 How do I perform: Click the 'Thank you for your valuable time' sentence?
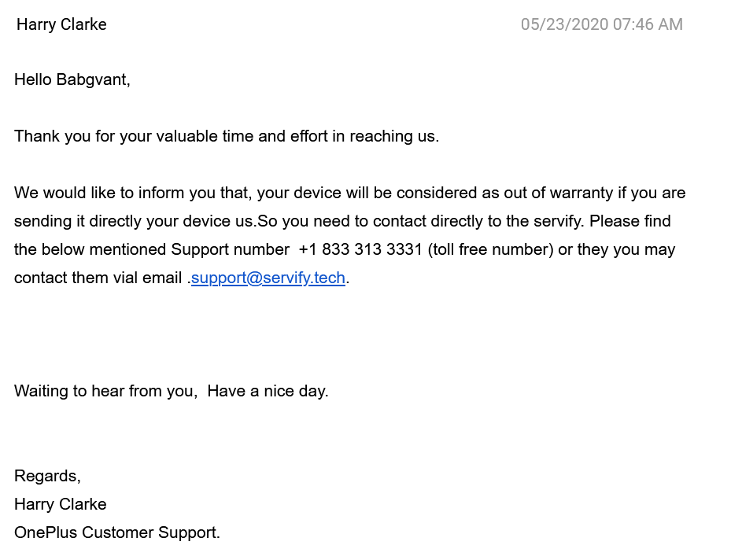[x=227, y=136]
